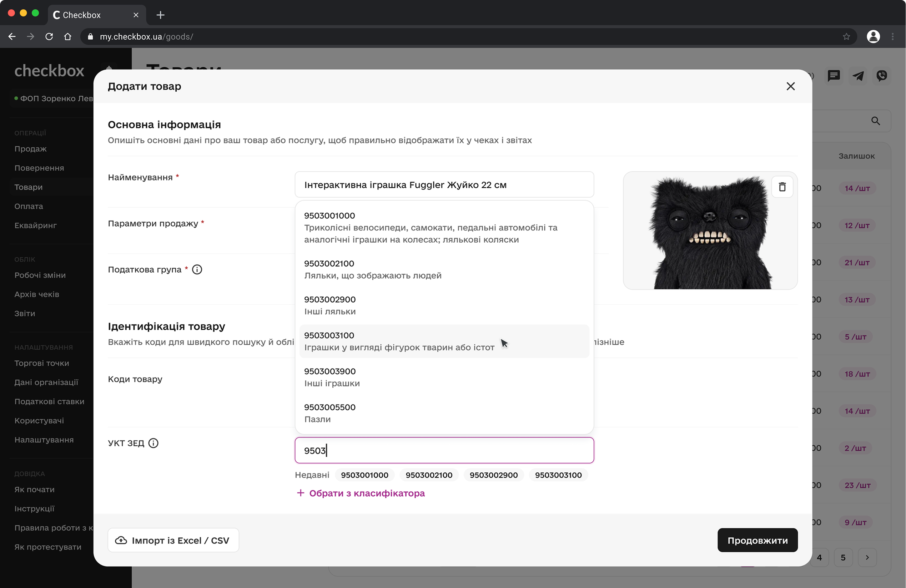The height and width of the screenshot is (588, 906).
Task: Pick recent code chip 9503002100
Action: coord(429,475)
